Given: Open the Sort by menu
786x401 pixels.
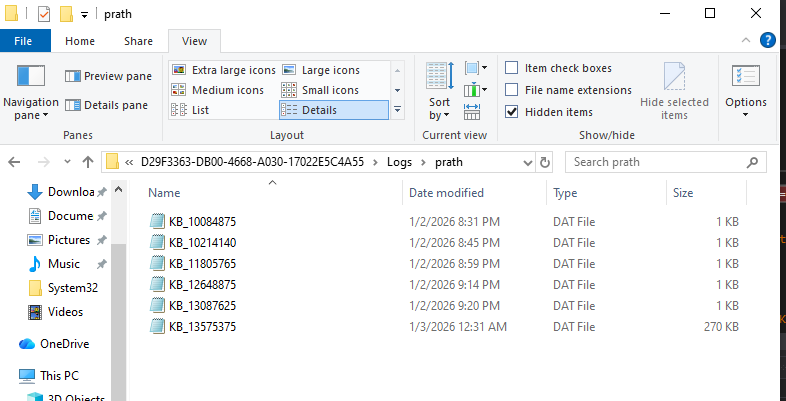Looking at the screenshot, I should coord(440,91).
